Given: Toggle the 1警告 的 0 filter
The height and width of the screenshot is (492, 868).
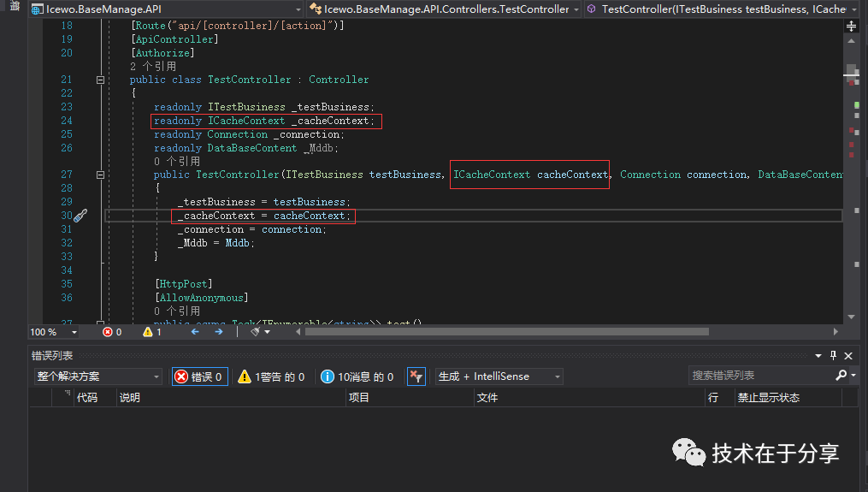Looking at the screenshot, I should click(x=271, y=376).
